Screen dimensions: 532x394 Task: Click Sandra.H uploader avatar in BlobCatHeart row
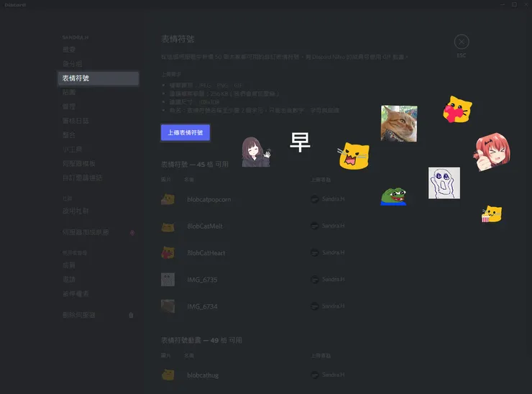pyautogui.click(x=315, y=252)
